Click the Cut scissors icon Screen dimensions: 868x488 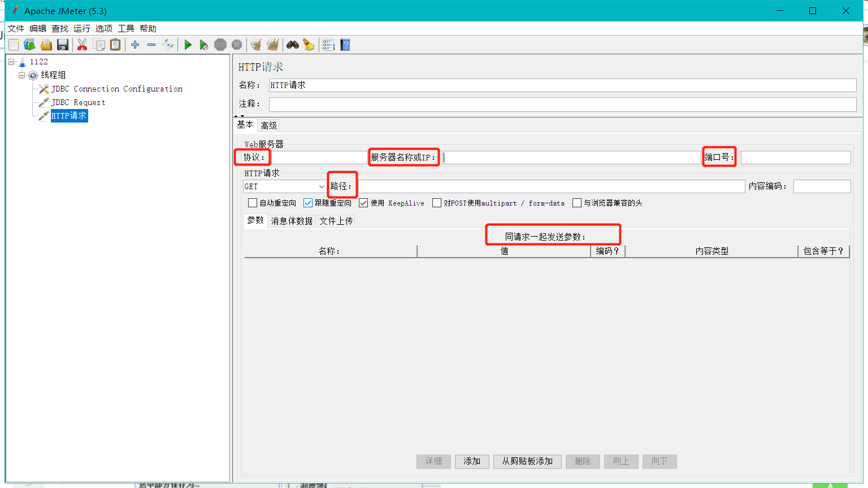pos(83,45)
